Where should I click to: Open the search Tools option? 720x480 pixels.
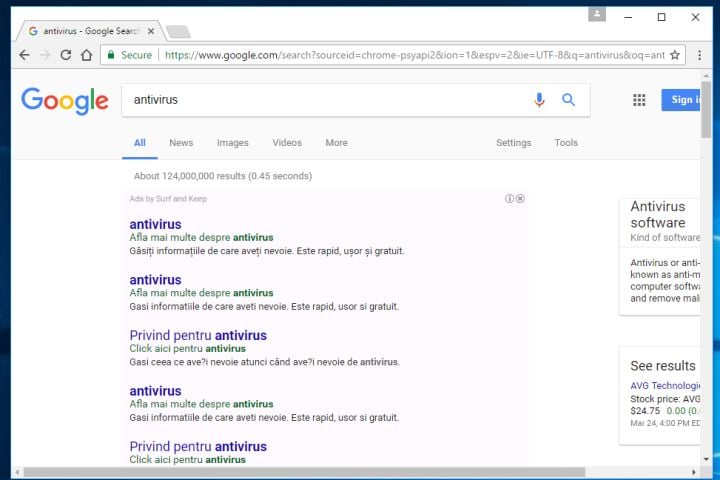point(566,143)
